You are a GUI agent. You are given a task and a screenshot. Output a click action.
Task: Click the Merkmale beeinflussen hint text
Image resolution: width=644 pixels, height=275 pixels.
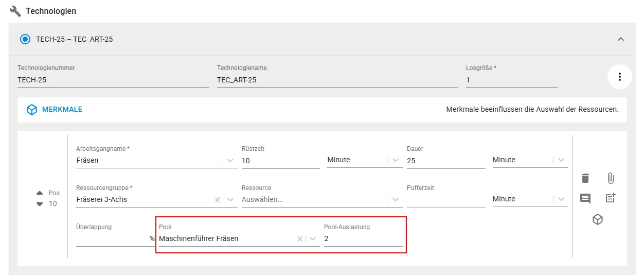[532, 110]
